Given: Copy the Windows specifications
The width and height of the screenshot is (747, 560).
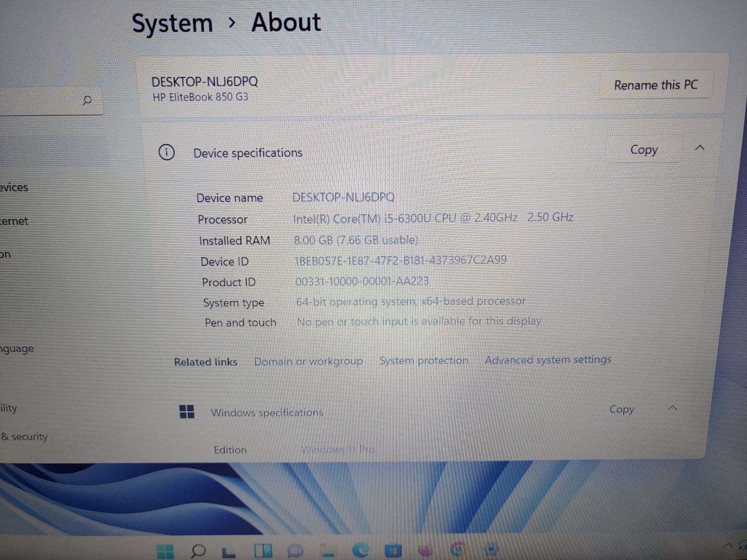Looking at the screenshot, I should (621, 409).
